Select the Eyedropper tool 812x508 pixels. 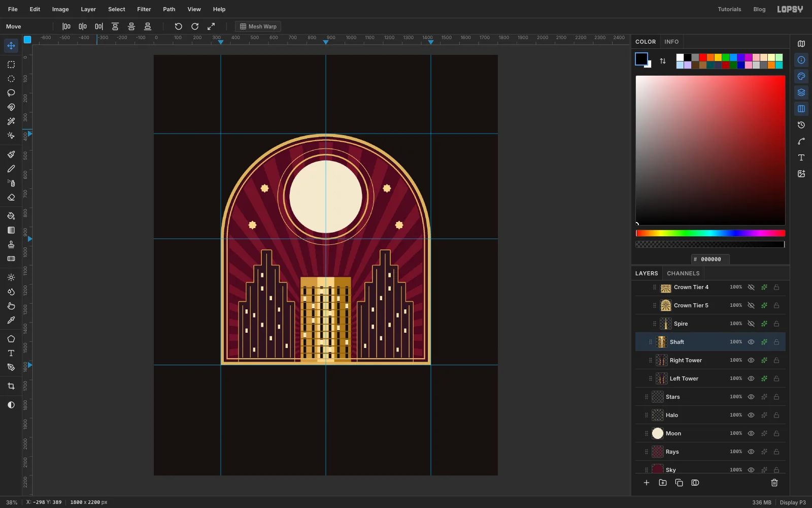(11, 320)
